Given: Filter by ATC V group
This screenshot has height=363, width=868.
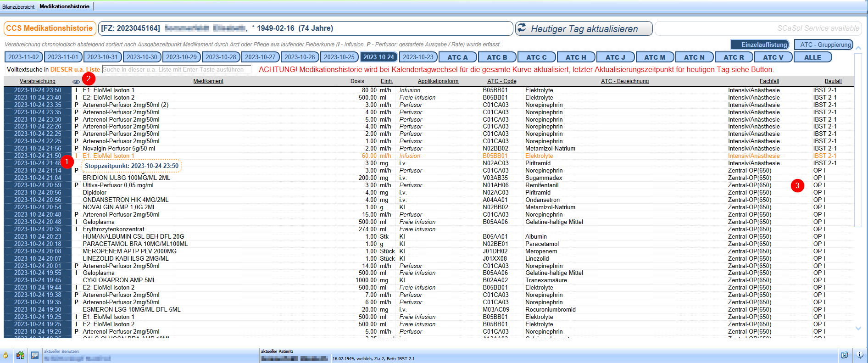Looking at the screenshot, I should point(773,57).
